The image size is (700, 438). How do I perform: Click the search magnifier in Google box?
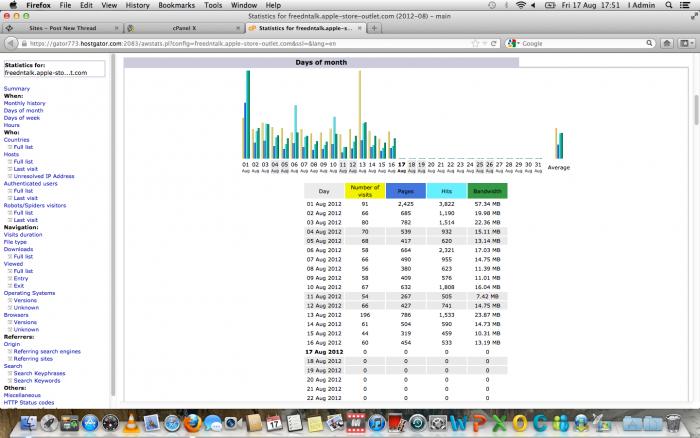[x=649, y=43]
